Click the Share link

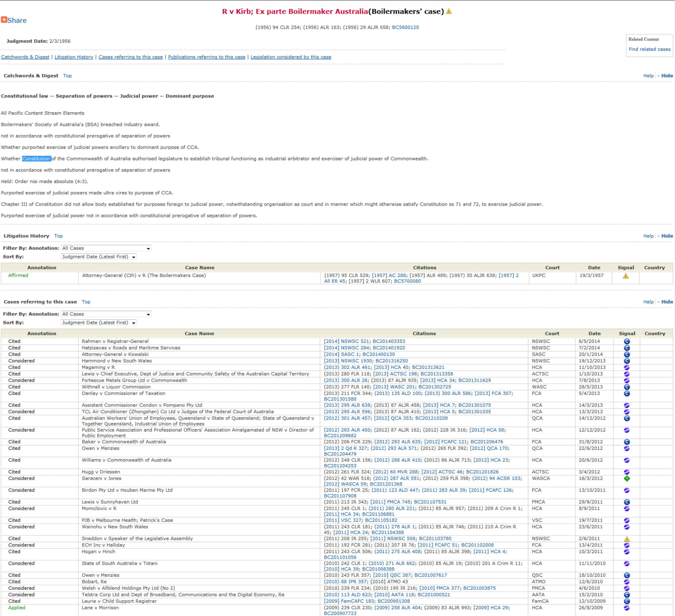point(17,20)
